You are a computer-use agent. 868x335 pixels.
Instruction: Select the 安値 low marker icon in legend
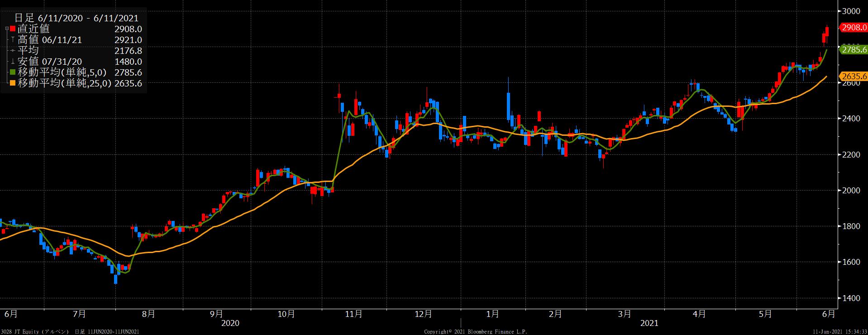coord(13,62)
